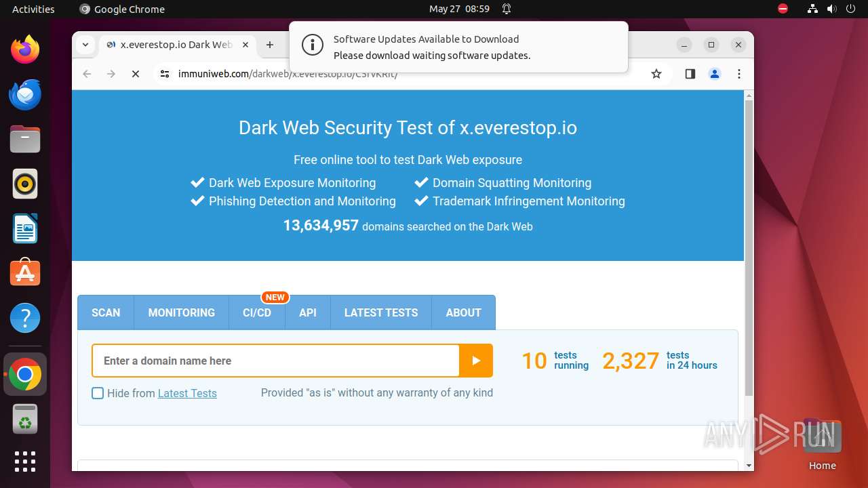
Task: Tick Hide from Latest Tests checkbox
Action: 98,393
